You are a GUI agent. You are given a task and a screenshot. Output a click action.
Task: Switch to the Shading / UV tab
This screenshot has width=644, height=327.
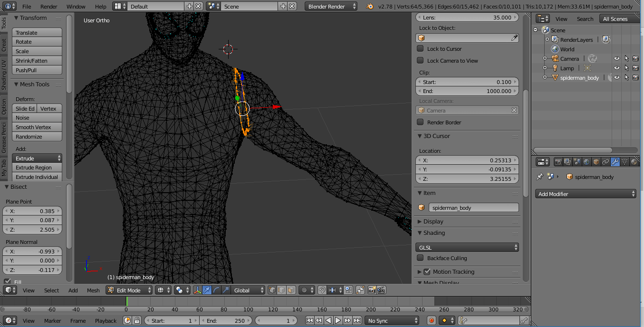(x=4, y=75)
